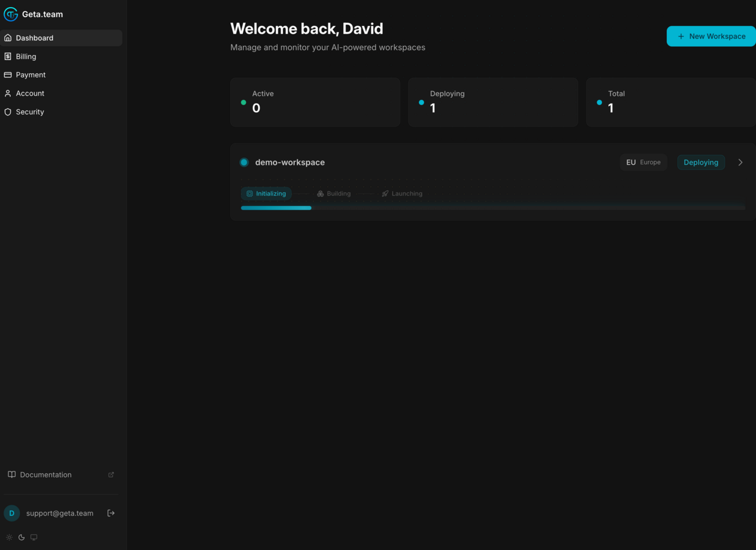Switch to light theme sun icon
Viewport: 756px width, 550px height.
[x=9, y=537]
